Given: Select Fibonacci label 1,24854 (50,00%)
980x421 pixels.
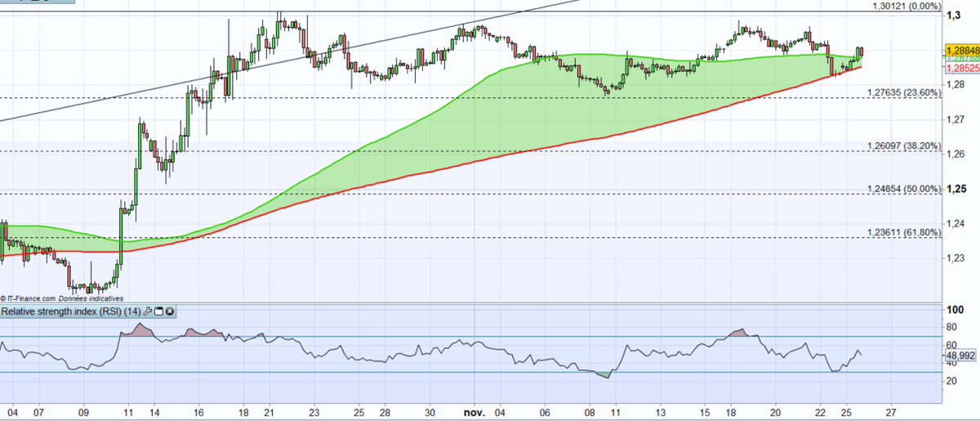Looking at the screenshot, I should click(904, 189).
